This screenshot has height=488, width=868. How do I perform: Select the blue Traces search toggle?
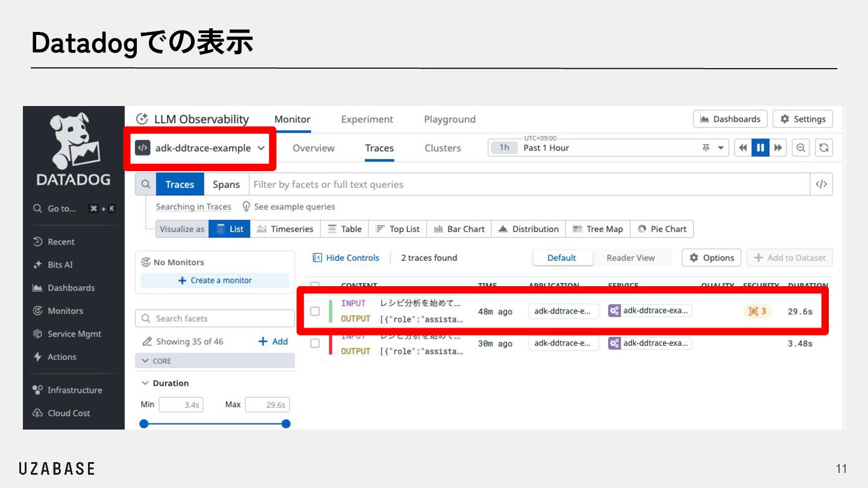pyautogui.click(x=180, y=184)
